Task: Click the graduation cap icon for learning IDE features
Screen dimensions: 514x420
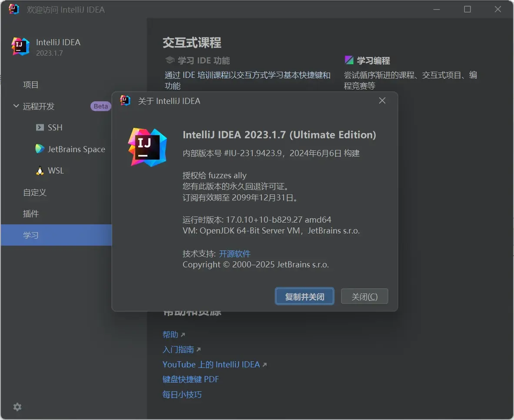Action: [170, 60]
